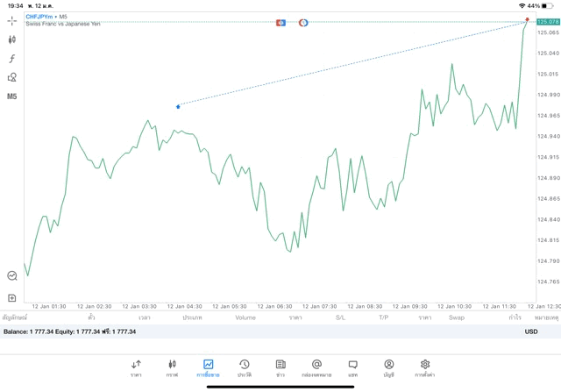Viewport: 561px width, 392px height.
Task: Open the drawing objects shapes tool
Action: point(12,77)
